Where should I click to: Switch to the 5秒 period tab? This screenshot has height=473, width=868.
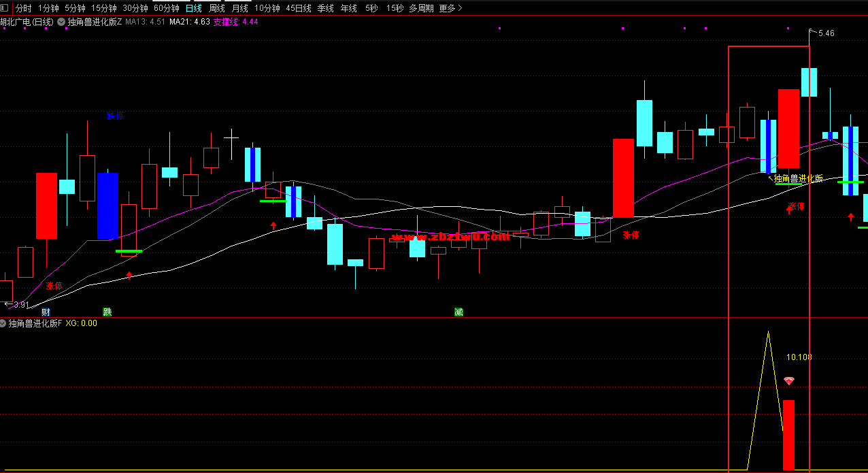(371, 8)
